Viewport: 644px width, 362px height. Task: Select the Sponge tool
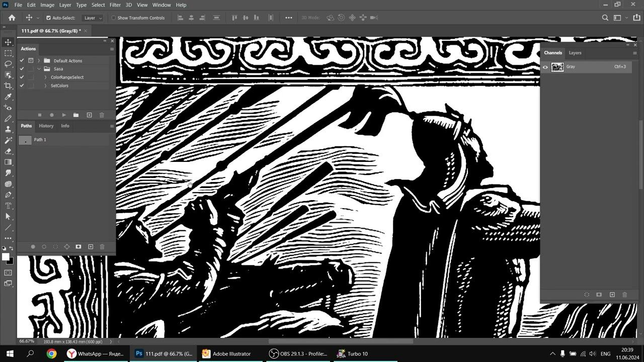[x=8, y=184]
